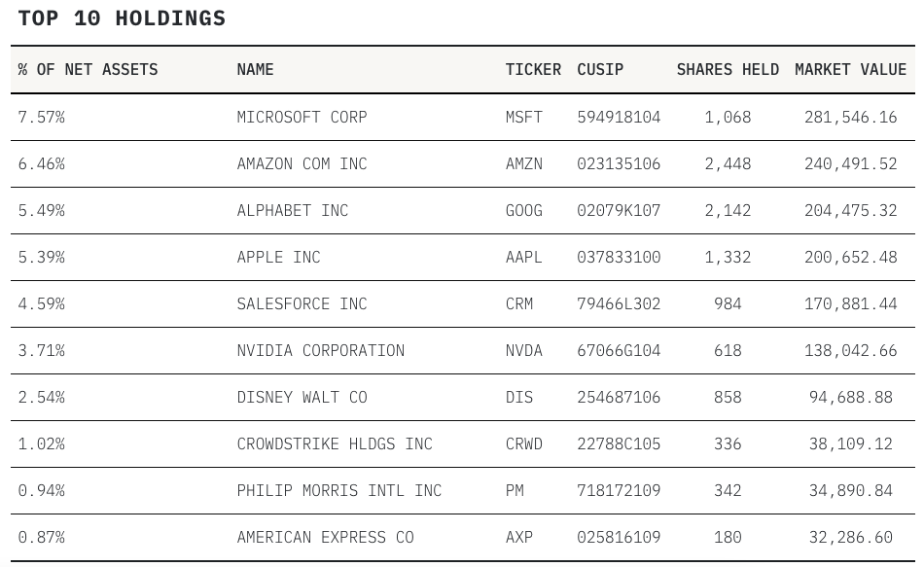This screenshot has height=567, width=924.
Task: Select the AMAZON COM INC holding name
Action: point(302,164)
